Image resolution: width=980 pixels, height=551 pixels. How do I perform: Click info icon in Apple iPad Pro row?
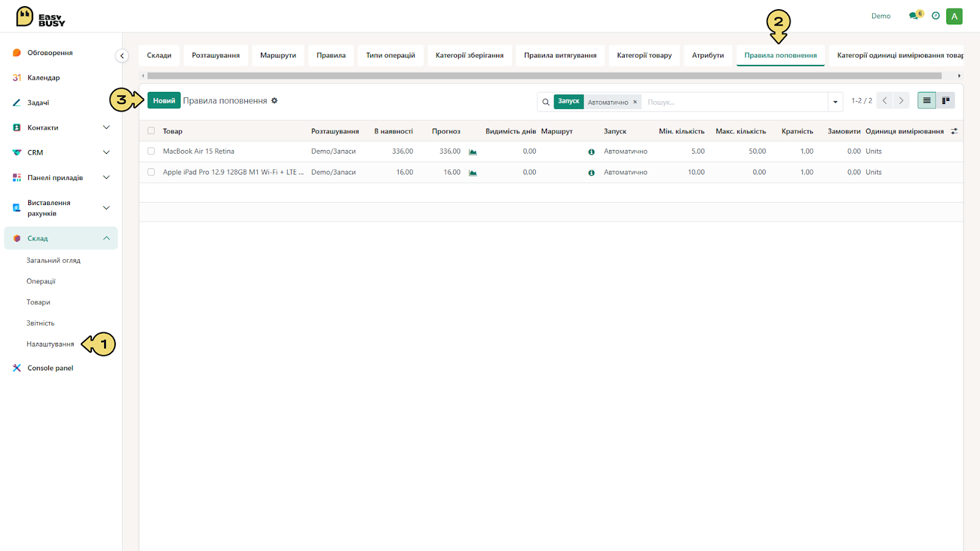(591, 173)
